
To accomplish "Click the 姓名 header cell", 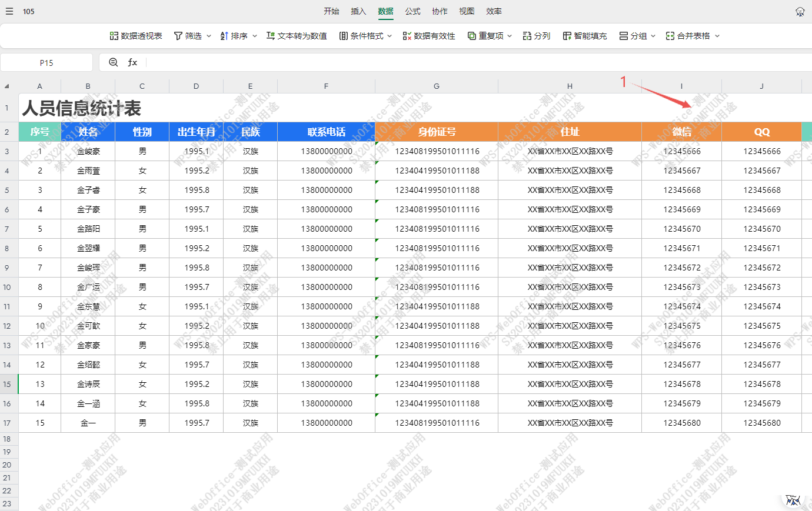I will (88, 132).
